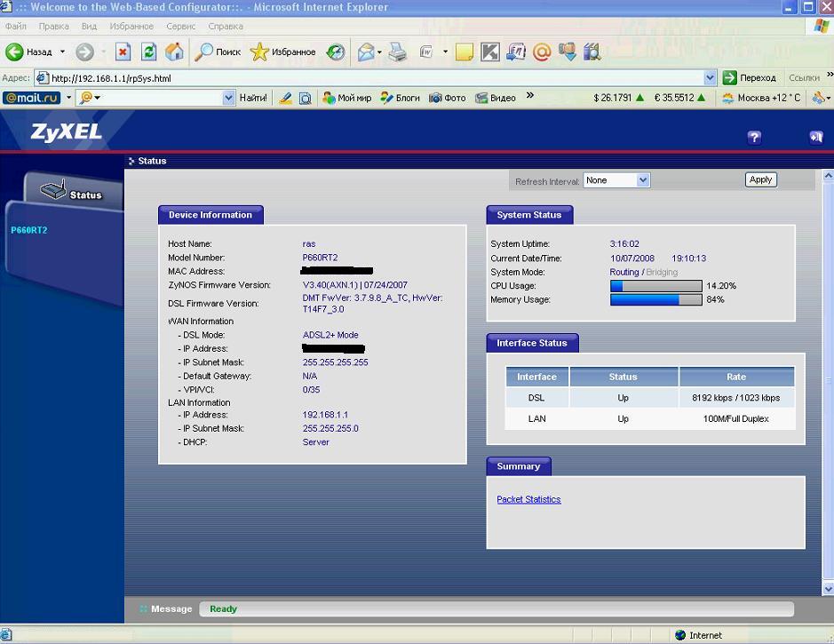The image size is (834, 644).
Task: Print the page with the printer icon
Action: pos(397,52)
